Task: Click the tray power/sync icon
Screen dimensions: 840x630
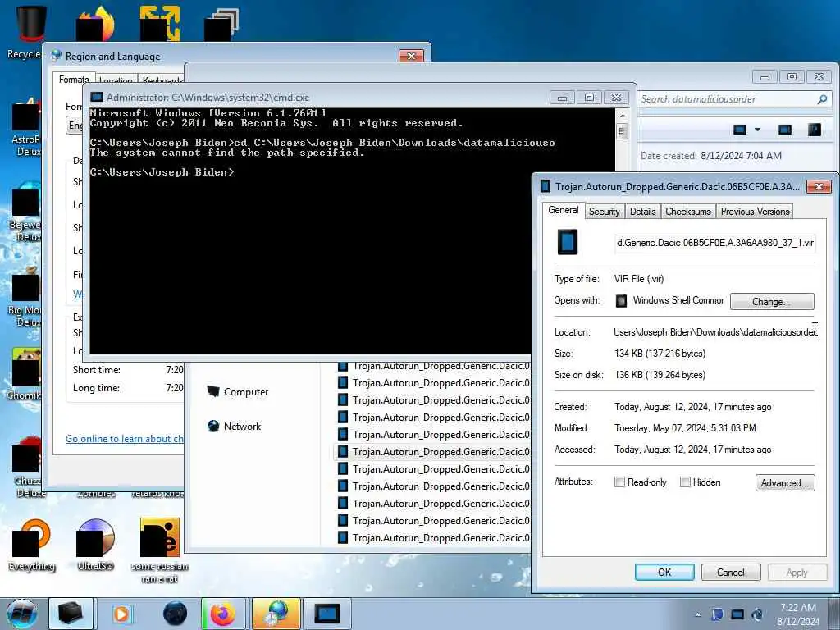Action: [757, 614]
